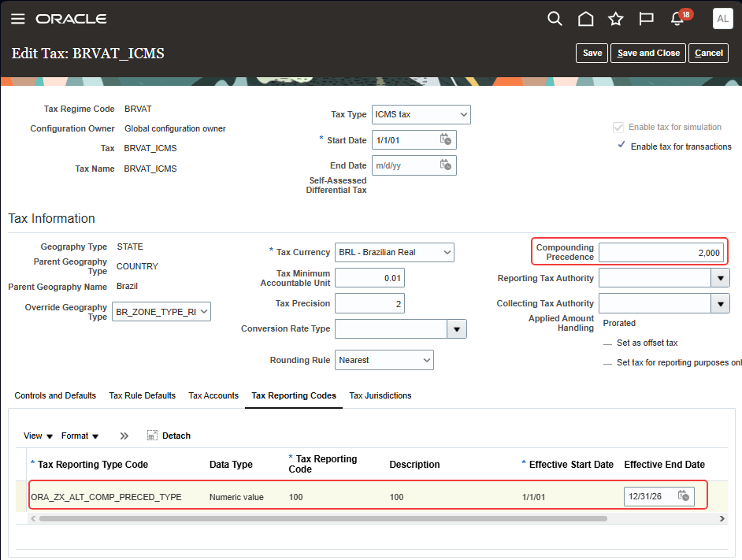Show more toolbar options chevrons
The width and height of the screenshot is (742, 560).
[124, 436]
